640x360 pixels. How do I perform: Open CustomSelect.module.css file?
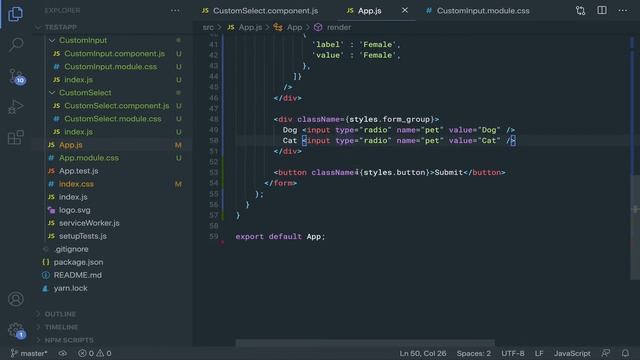click(x=113, y=119)
